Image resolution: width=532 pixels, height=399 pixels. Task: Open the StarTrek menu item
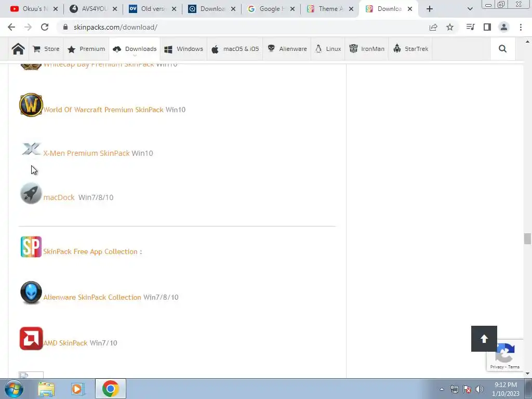(410, 49)
